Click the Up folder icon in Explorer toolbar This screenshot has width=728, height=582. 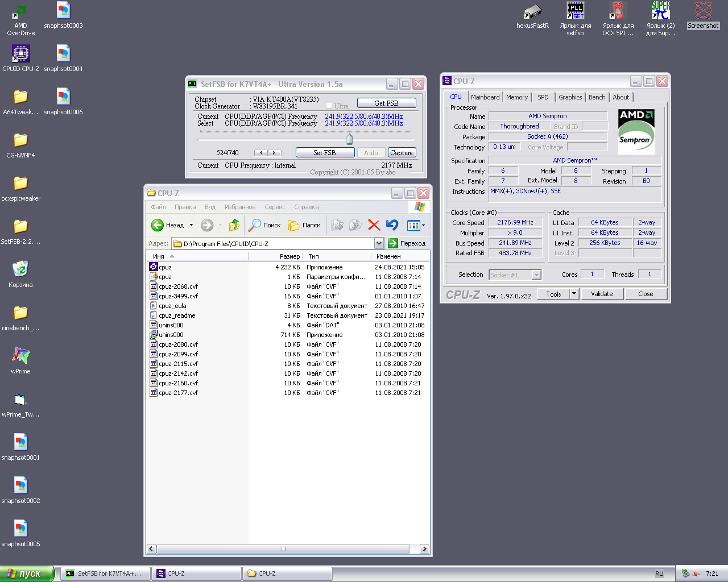[x=234, y=225]
